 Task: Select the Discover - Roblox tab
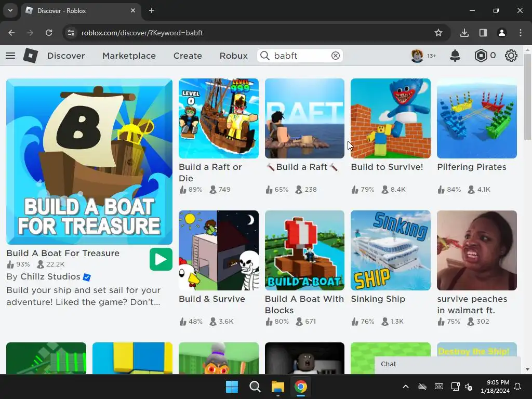81,10
